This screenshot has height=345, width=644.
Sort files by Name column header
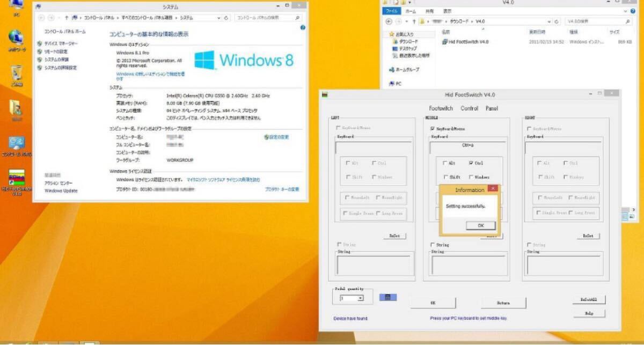[x=445, y=32]
